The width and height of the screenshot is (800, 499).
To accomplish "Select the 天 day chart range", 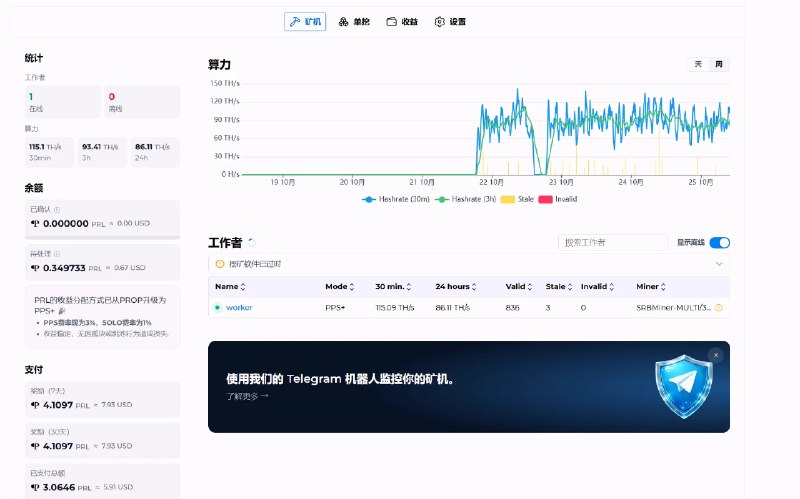I will [698, 64].
